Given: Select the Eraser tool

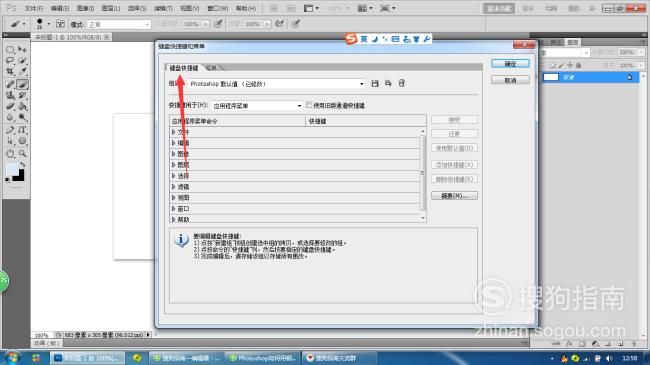Looking at the screenshot, I should pyautogui.click(x=10, y=107).
